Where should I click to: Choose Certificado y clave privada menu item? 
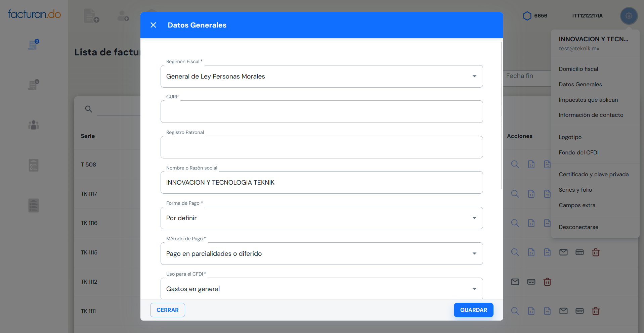coord(593,174)
